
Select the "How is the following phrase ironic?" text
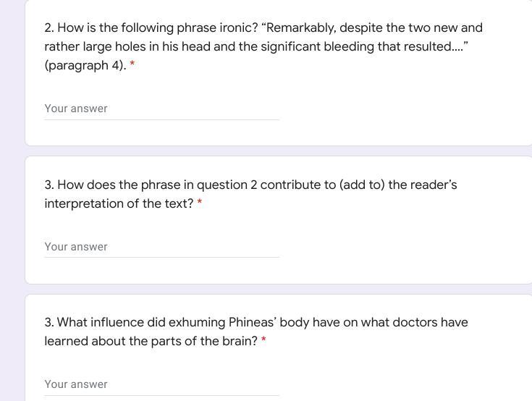tap(157, 28)
